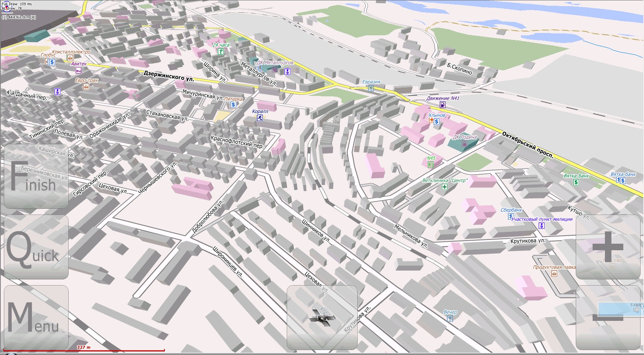Screen dimensions: 644x355
Task: Select the Продуктовая лавка shop icon
Action: pos(554,274)
